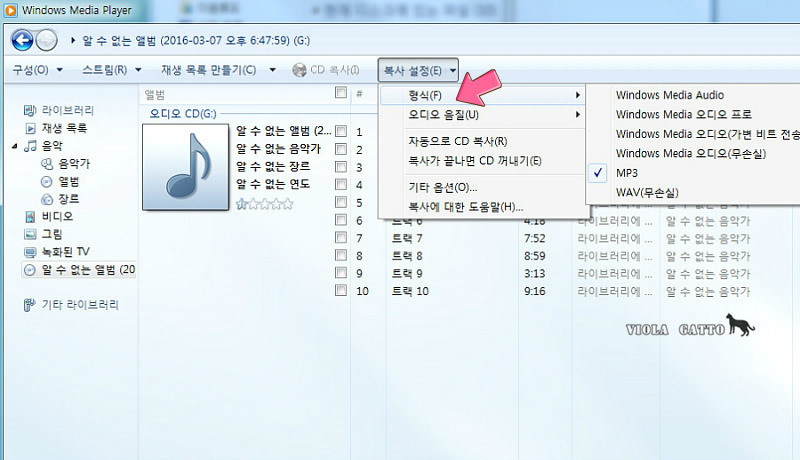The width and height of the screenshot is (800, 460).
Task: Open the 구성(O) dropdown menu
Action: pyautogui.click(x=37, y=70)
